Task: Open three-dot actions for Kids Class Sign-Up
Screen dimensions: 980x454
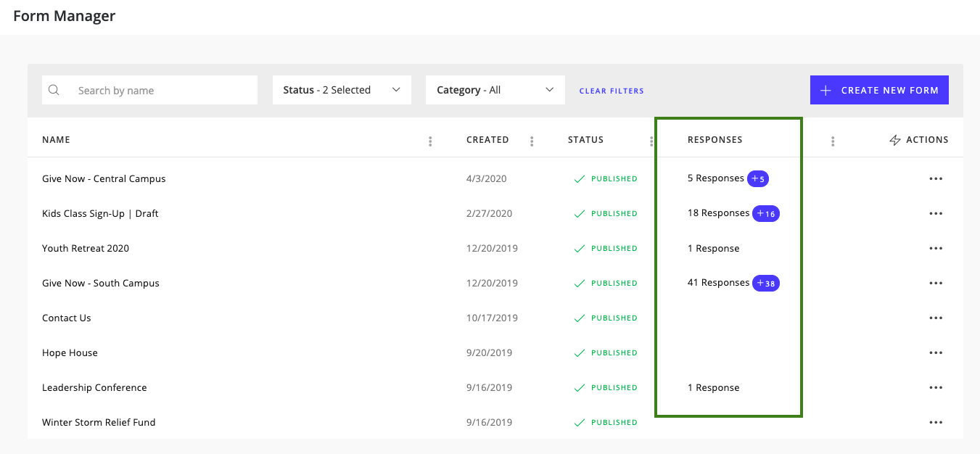Action: (936, 214)
